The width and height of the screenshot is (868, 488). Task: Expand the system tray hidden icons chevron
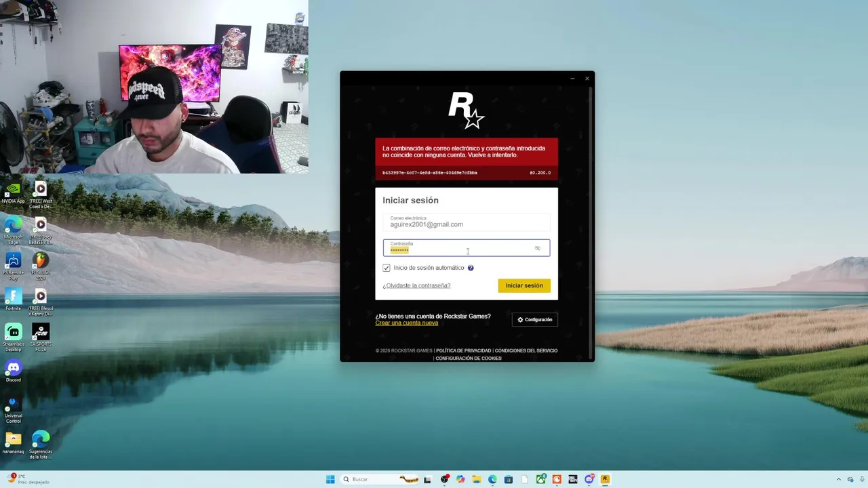pyautogui.click(x=838, y=479)
